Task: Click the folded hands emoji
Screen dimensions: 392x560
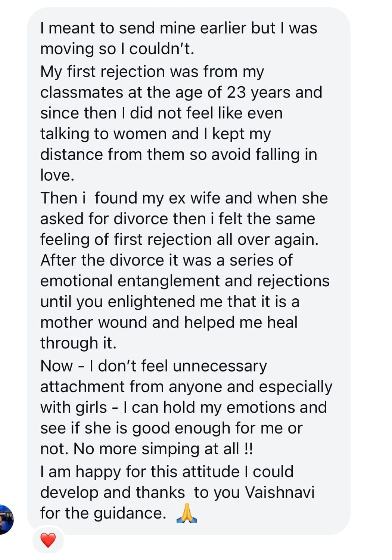Action: tap(186, 513)
